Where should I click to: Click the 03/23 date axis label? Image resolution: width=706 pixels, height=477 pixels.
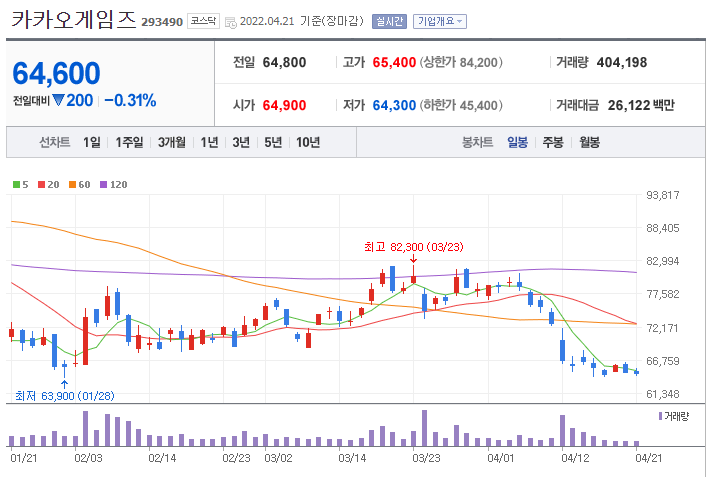426,458
